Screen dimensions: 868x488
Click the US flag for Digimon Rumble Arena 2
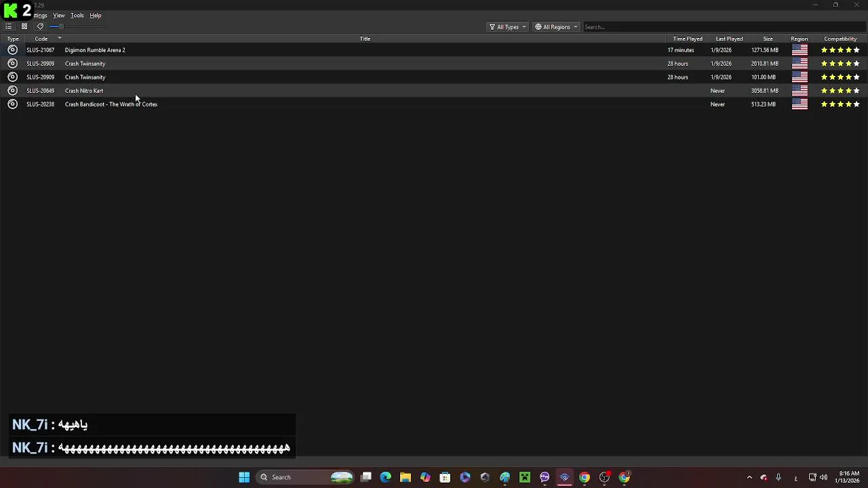800,50
